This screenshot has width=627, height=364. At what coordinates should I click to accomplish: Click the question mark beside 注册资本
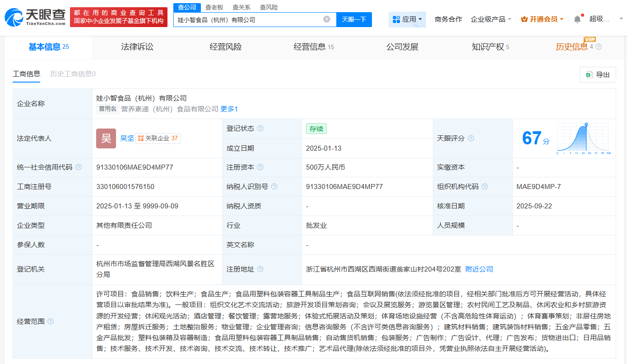261,167
